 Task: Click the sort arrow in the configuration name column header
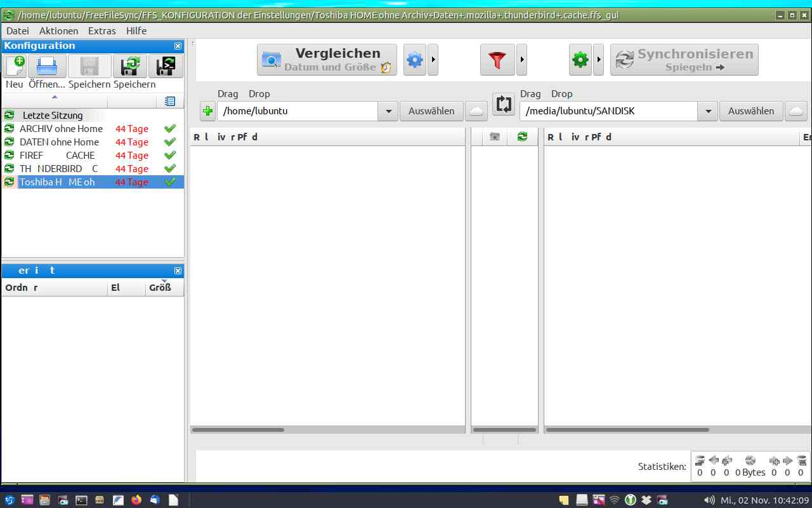pyautogui.click(x=55, y=97)
